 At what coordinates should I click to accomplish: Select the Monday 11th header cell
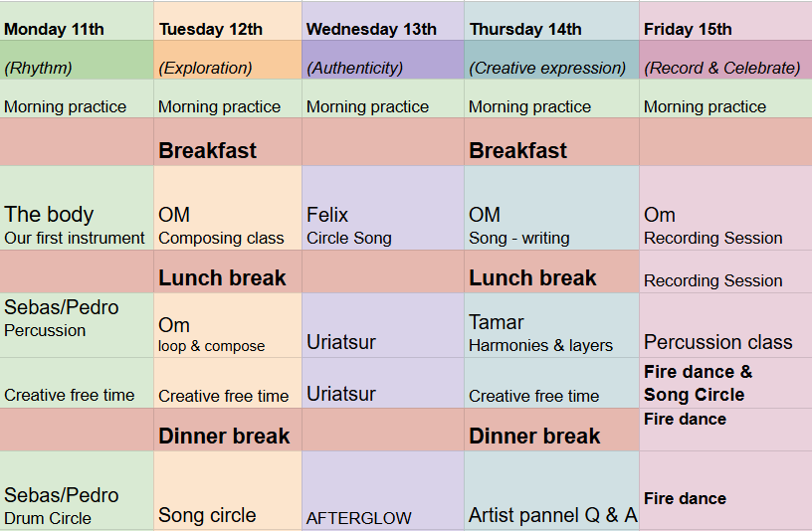coord(77,21)
